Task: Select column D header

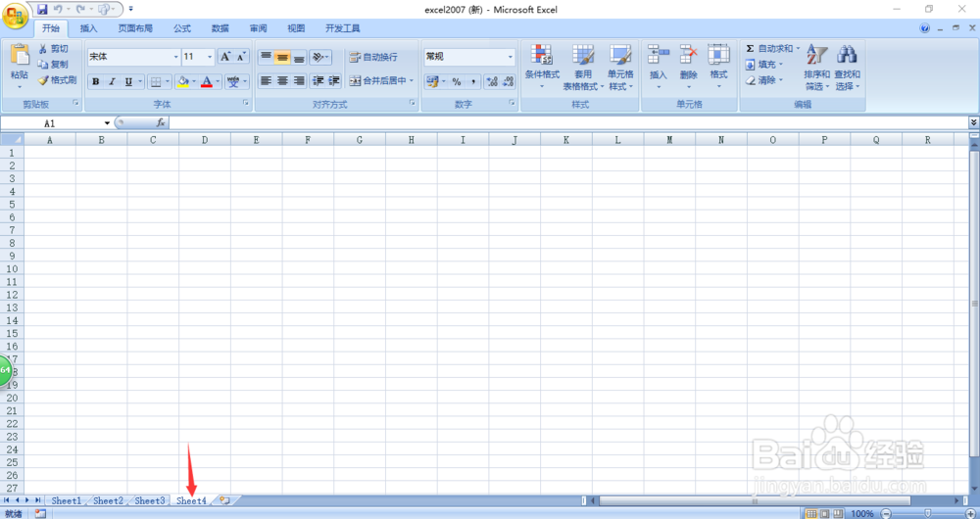Action: pos(205,141)
